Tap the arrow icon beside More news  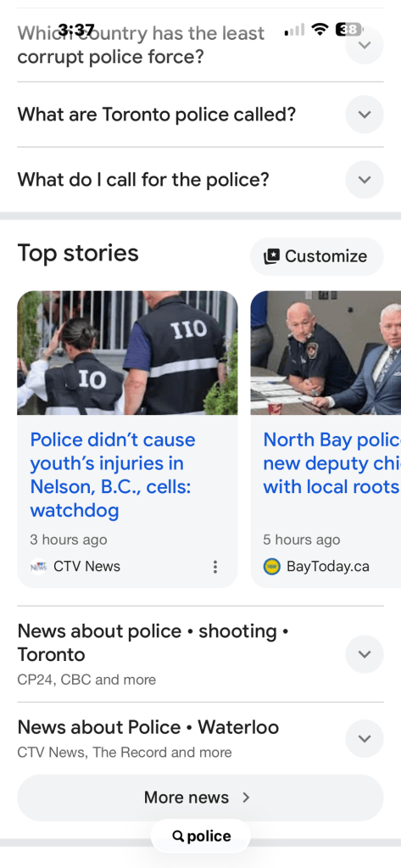tap(247, 797)
